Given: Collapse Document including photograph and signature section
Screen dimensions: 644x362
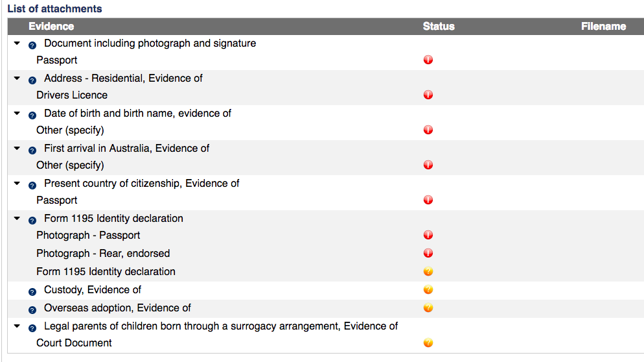Looking at the screenshot, I should tap(17, 43).
